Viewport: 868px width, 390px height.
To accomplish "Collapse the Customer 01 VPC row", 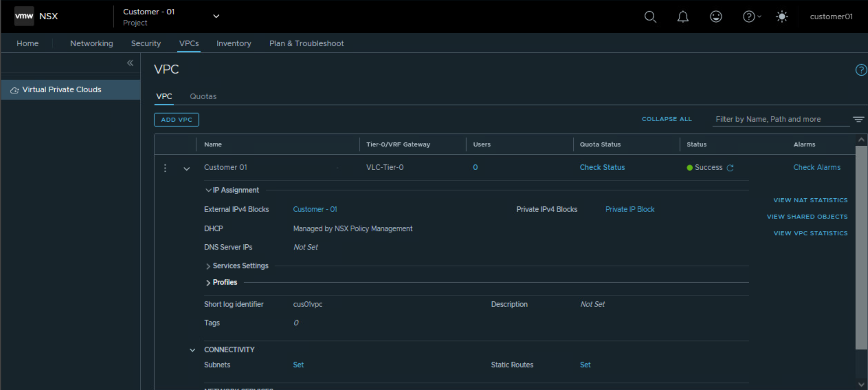I will click(x=186, y=169).
